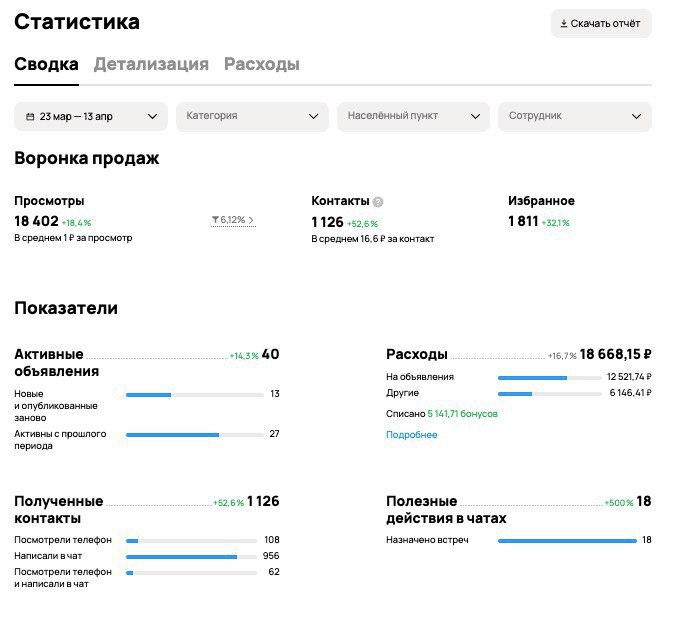Viewport: 696px width, 619px height.
Task: Click the Назначено встреч progress bar
Action: coord(567,541)
